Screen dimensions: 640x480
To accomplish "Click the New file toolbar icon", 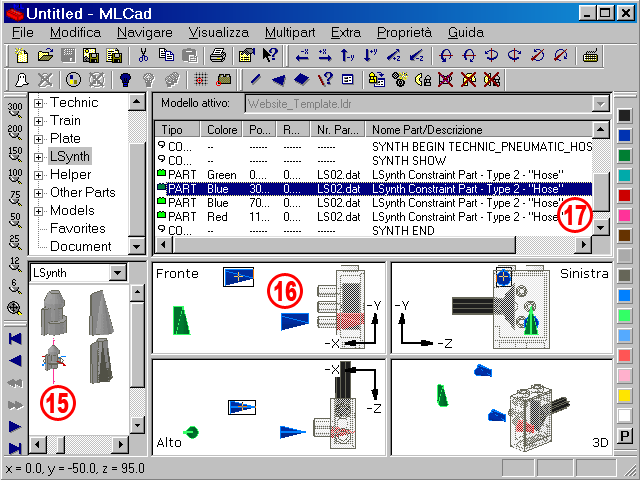I will [x=21, y=55].
